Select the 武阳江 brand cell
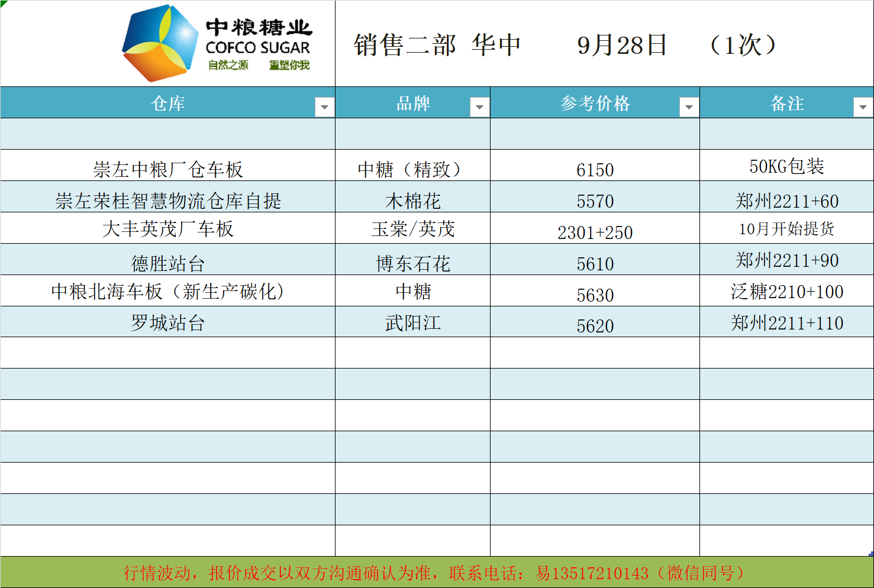Viewport: 874px width, 588px height. point(412,322)
